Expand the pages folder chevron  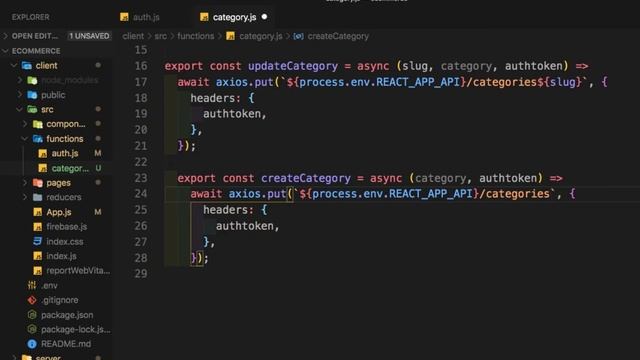[x=25, y=182]
